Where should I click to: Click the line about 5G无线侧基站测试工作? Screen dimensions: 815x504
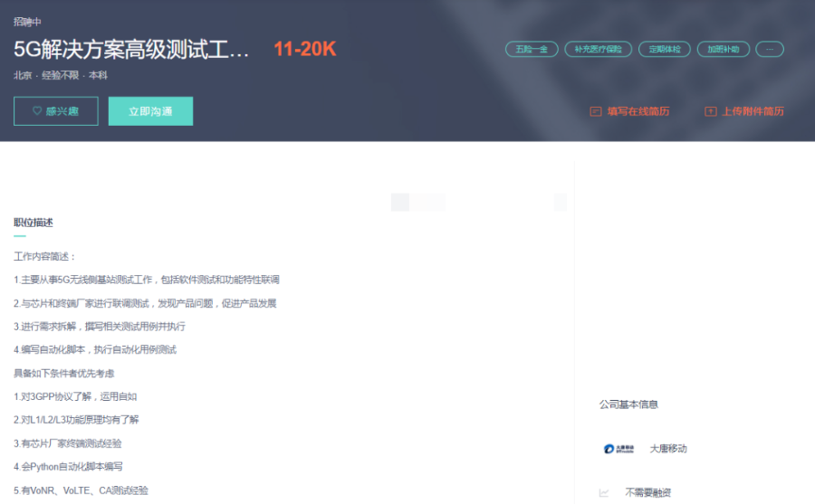tap(147, 280)
